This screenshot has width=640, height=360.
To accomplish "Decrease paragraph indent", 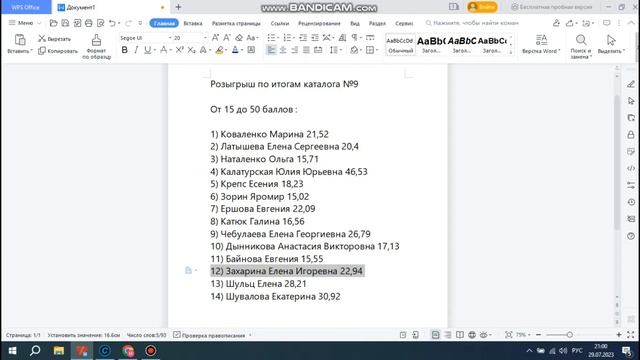I will pyautogui.click(x=303, y=38).
